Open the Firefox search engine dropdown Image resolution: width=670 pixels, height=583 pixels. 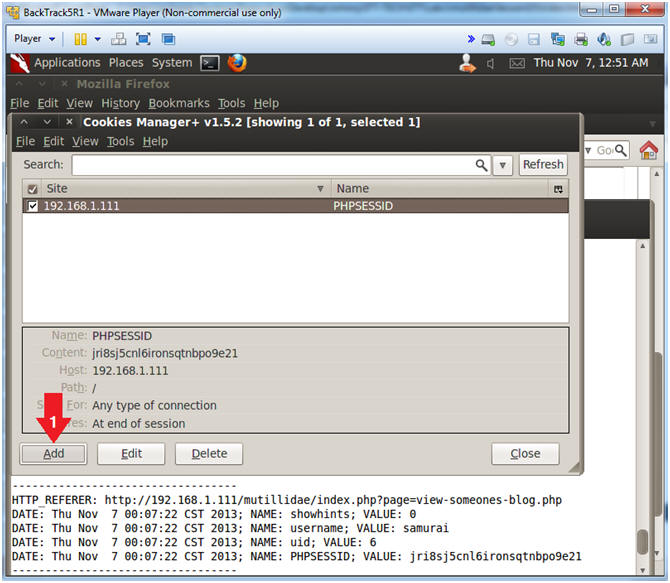pos(588,150)
